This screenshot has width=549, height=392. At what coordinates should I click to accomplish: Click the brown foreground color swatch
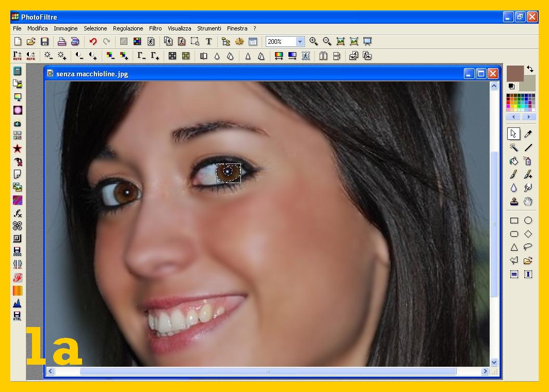click(x=514, y=73)
